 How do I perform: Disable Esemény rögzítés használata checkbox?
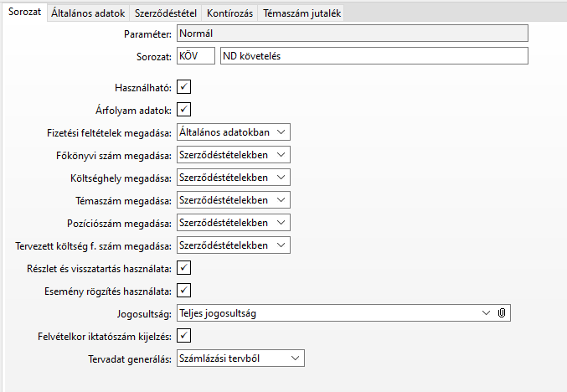point(183,291)
